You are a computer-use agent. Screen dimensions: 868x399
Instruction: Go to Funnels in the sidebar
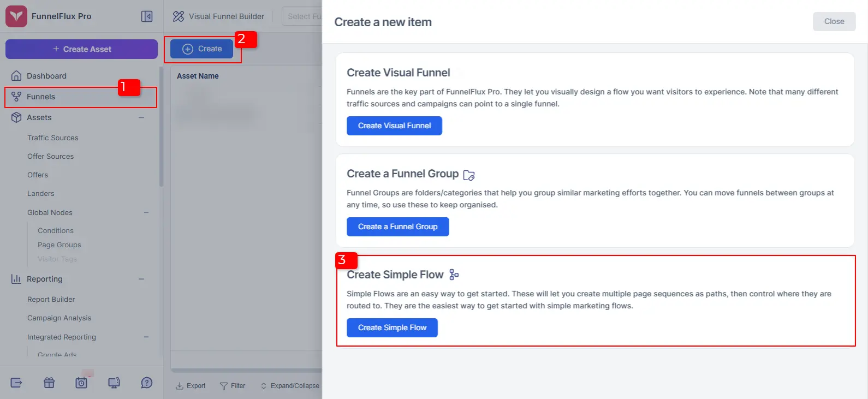(x=81, y=97)
